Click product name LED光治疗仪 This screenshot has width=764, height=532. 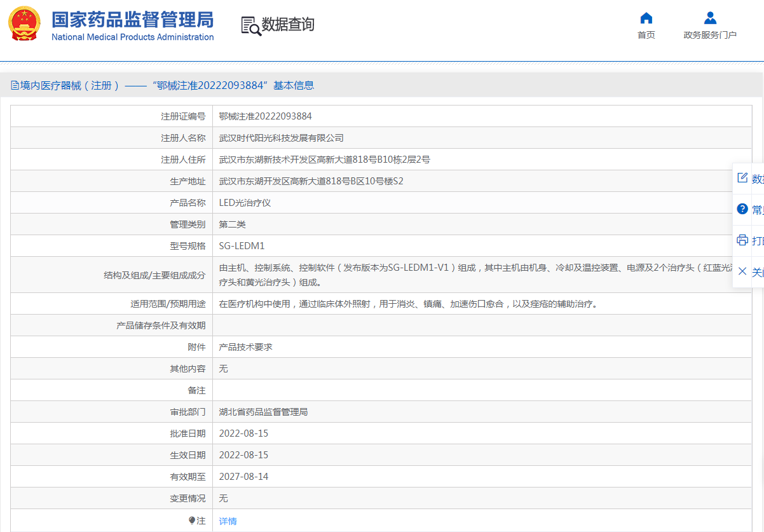[245, 203]
